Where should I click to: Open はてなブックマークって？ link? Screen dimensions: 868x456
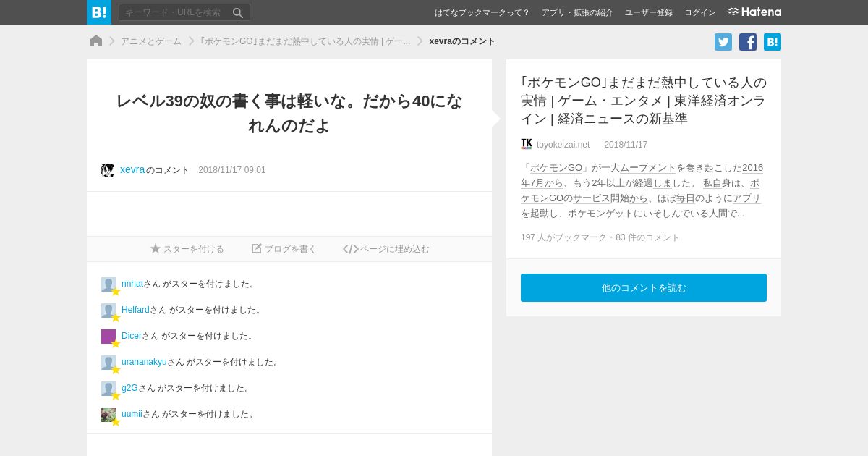point(482,12)
